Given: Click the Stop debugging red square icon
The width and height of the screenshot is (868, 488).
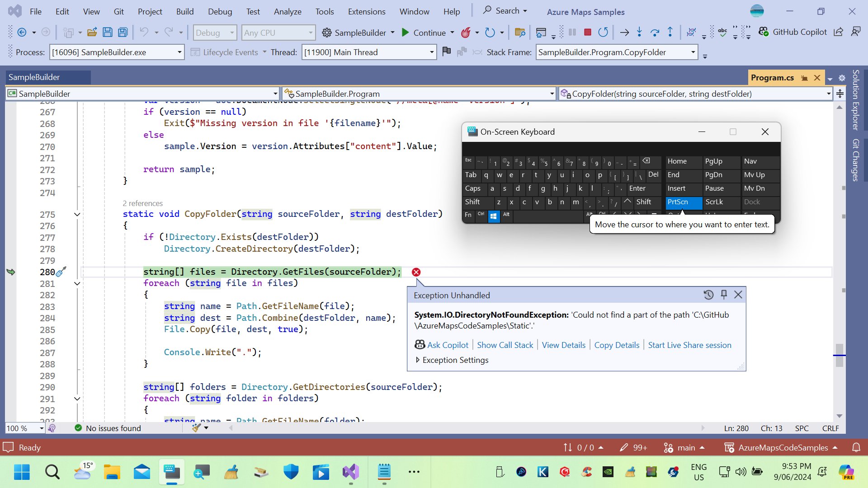Looking at the screenshot, I should coord(587,32).
